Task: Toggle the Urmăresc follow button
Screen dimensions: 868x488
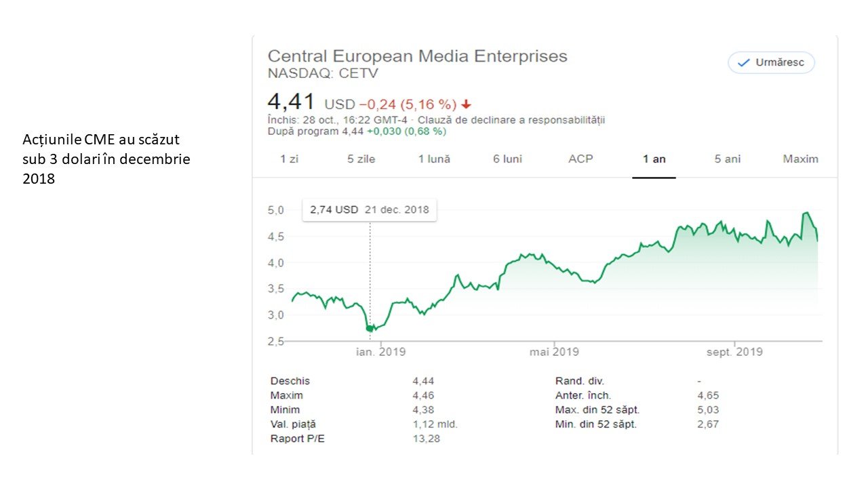Action: tap(771, 63)
